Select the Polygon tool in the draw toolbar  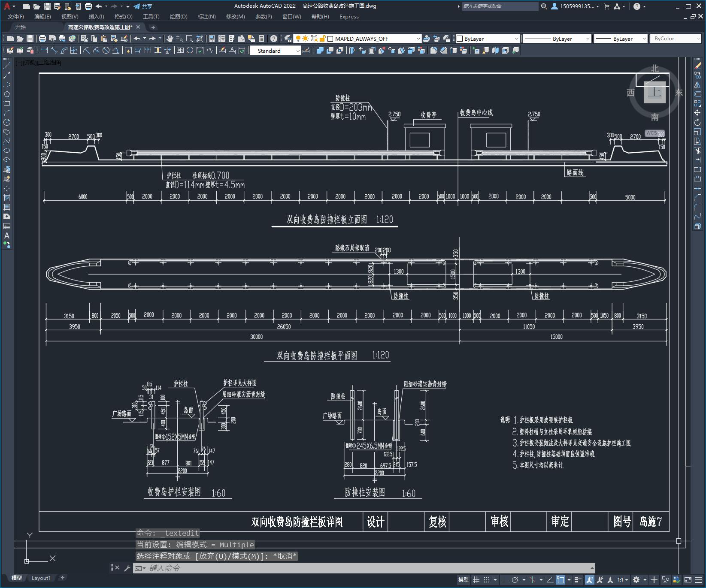(7, 94)
